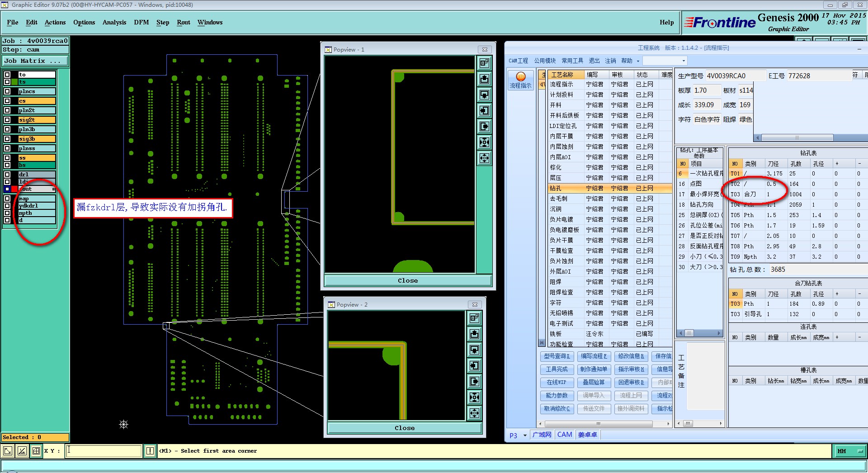The width and height of the screenshot is (868, 473).
Task: Click the grid snap icon beside XY label
Action: [36, 451]
